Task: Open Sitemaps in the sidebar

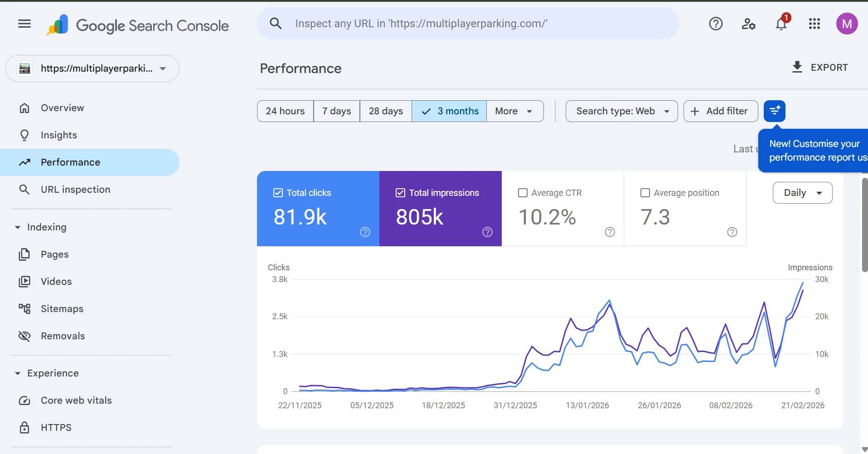Action: (62, 309)
